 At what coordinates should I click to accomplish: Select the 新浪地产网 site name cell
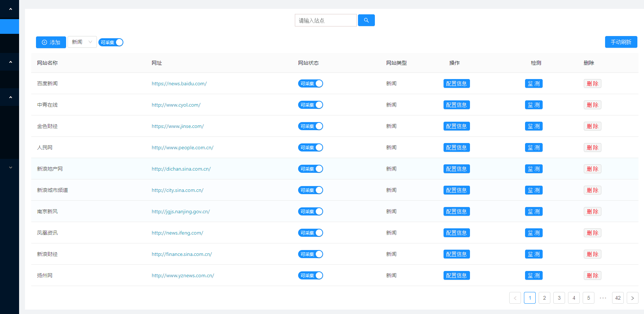point(50,169)
